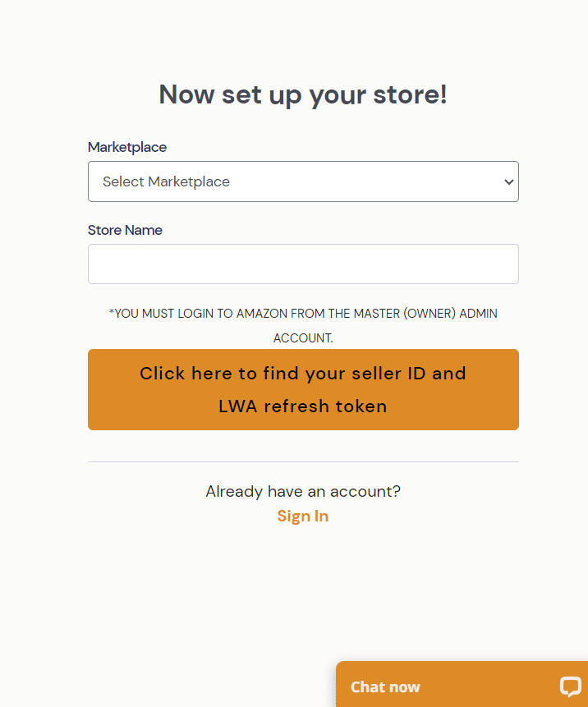588x707 pixels.
Task: Click the divider line above the account prompt
Action: tap(303, 461)
